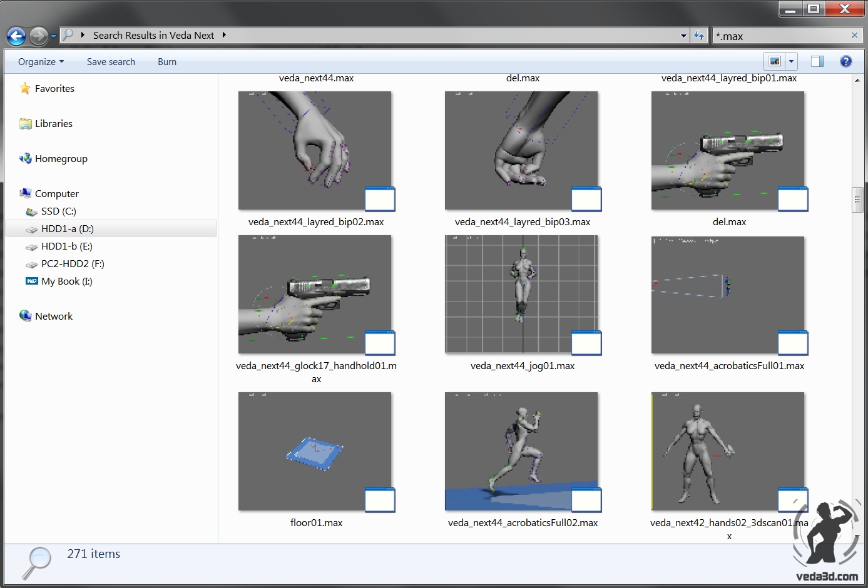Click the blue Back navigation arrow
868x588 pixels.
click(x=16, y=36)
